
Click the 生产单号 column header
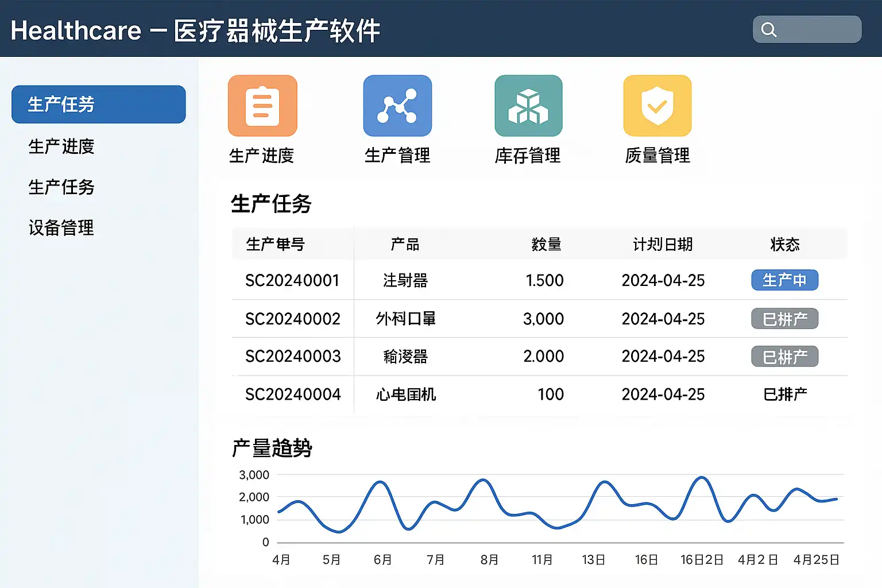pos(276,245)
